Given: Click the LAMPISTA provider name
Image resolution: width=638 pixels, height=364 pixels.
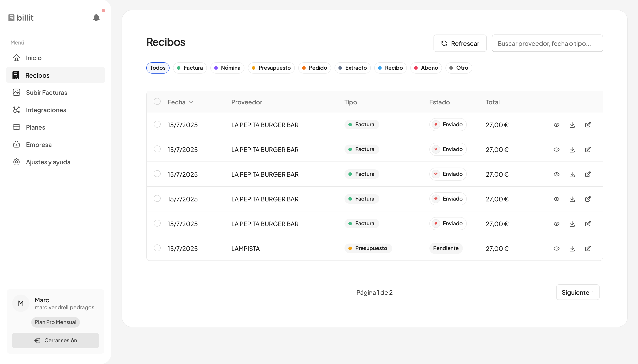Looking at the screenshot, I should pos(246,249).
